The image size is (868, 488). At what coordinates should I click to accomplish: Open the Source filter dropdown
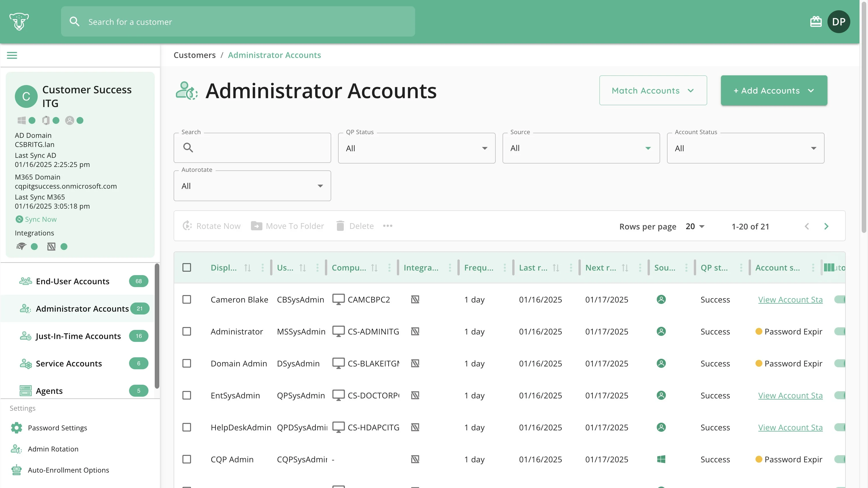tap(581, 148)
